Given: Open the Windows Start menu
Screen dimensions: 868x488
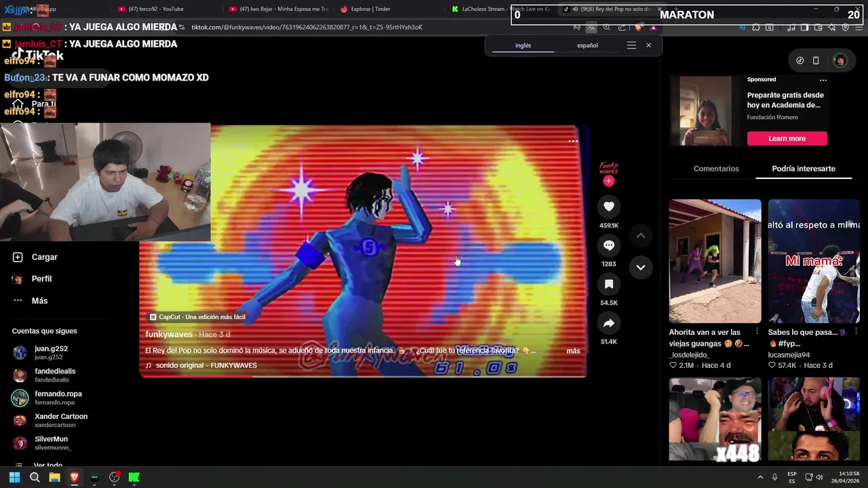Looking at the screenshot, I should pos(14,477).
